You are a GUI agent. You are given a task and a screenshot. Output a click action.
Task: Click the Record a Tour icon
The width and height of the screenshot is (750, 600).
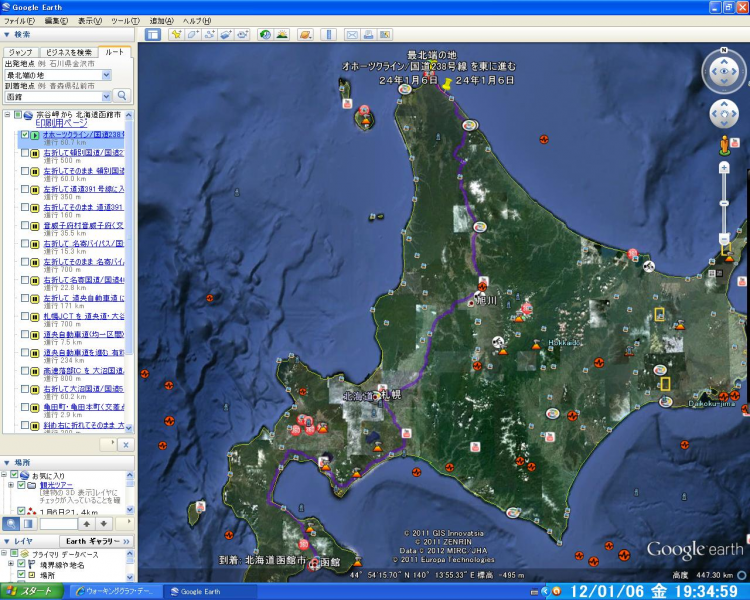click(x=243, y=34)
